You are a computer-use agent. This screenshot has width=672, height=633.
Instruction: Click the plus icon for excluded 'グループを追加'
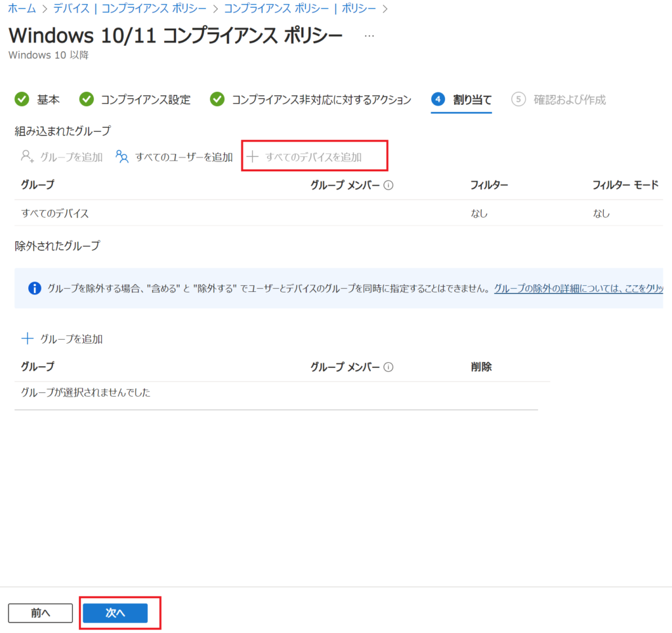27,338
